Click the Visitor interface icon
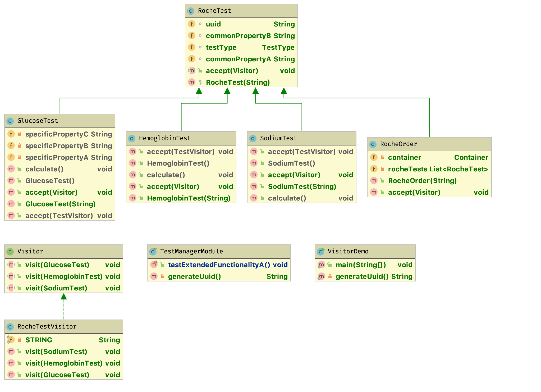This screenshot has width=541, height=392. click(10, 252)
